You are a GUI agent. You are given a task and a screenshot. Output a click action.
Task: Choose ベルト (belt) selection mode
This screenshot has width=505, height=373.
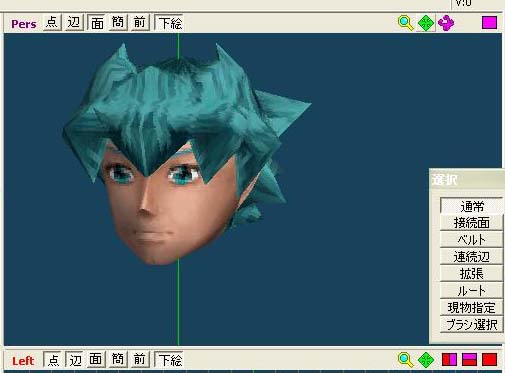point(471,239)
